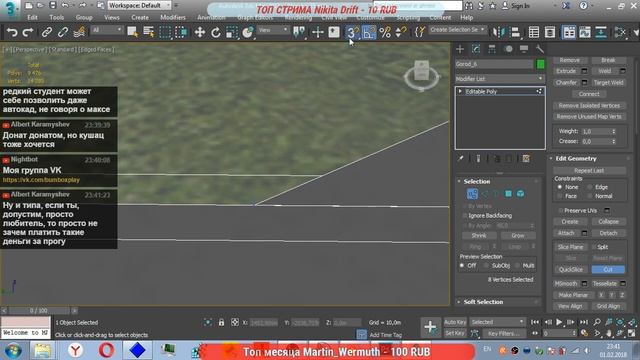Open the Workspace: Default dropdown

140,5
